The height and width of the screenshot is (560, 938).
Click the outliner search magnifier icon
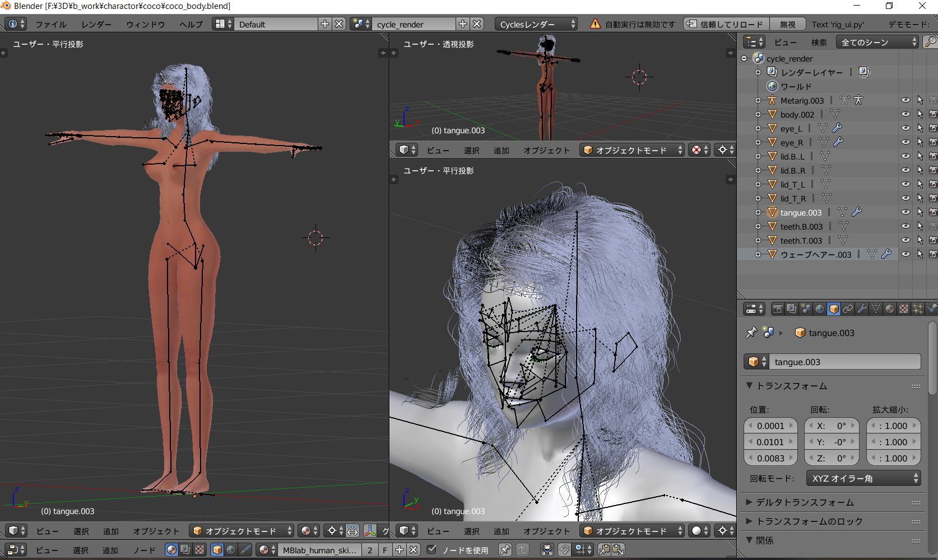pos(930,42)
